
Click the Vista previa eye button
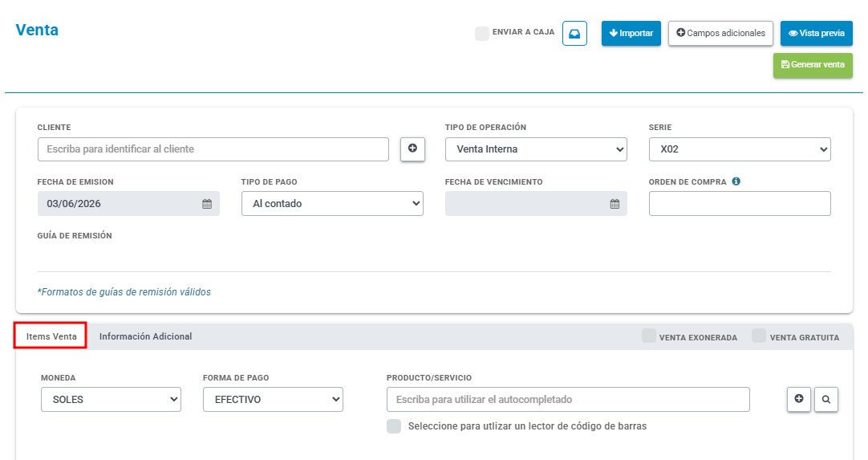[x=816, y=33]
